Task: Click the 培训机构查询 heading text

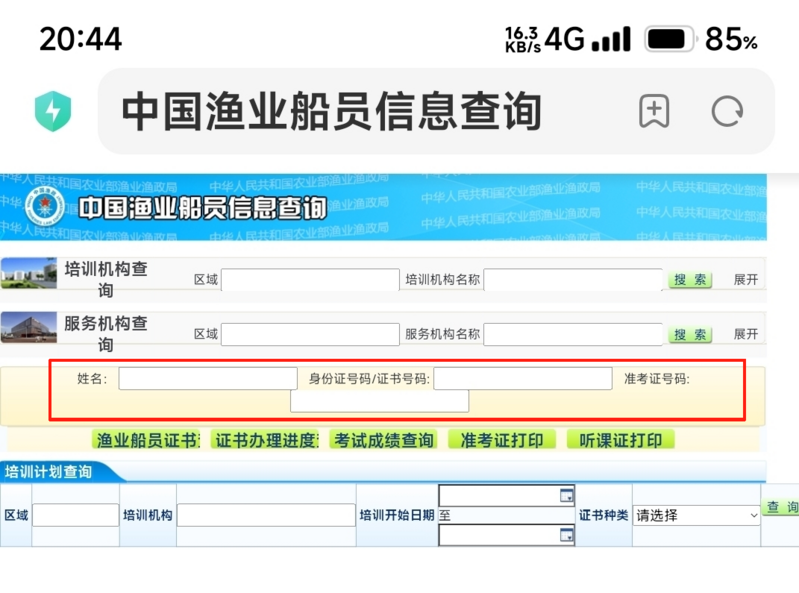Action: (x=106, y=279)
